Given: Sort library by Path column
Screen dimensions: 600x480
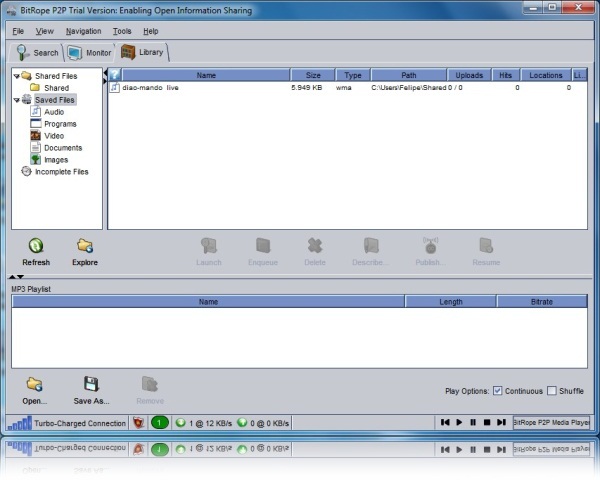Looking at the screenshot, I should click(409, 75).
